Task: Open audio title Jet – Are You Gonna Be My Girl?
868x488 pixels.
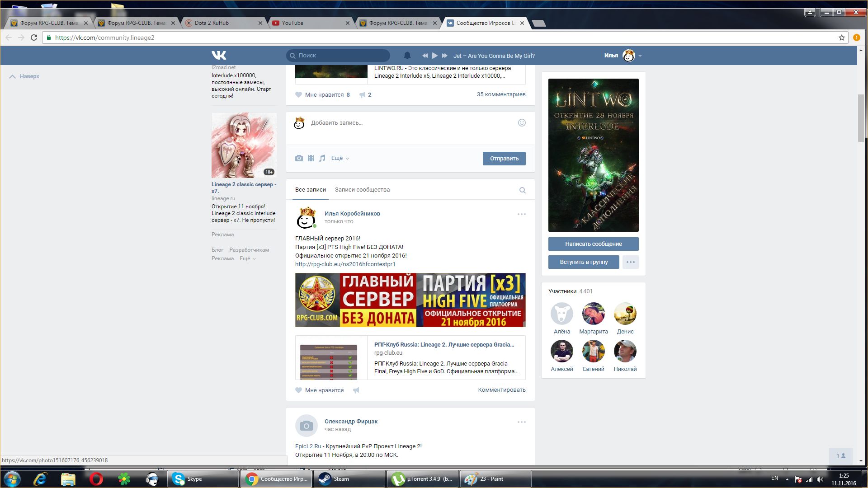Action: (494, 56)
